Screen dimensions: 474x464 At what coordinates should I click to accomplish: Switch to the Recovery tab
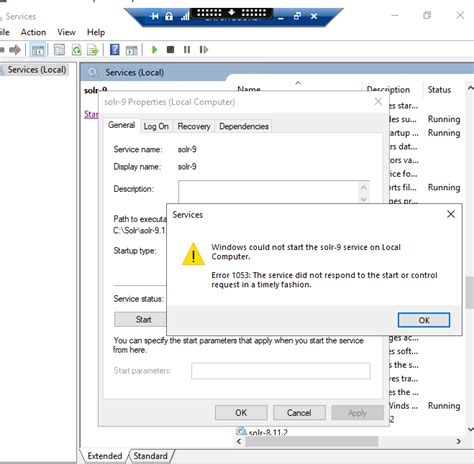[x=194, y=126]
